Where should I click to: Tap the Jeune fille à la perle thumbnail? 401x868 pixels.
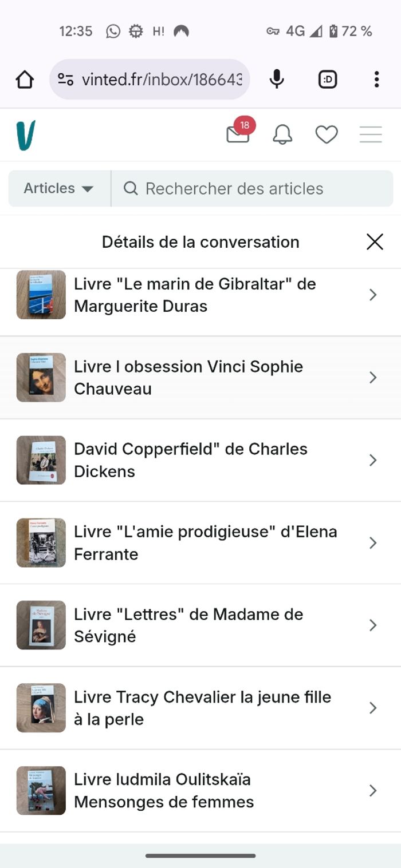[x=40, y=708]
